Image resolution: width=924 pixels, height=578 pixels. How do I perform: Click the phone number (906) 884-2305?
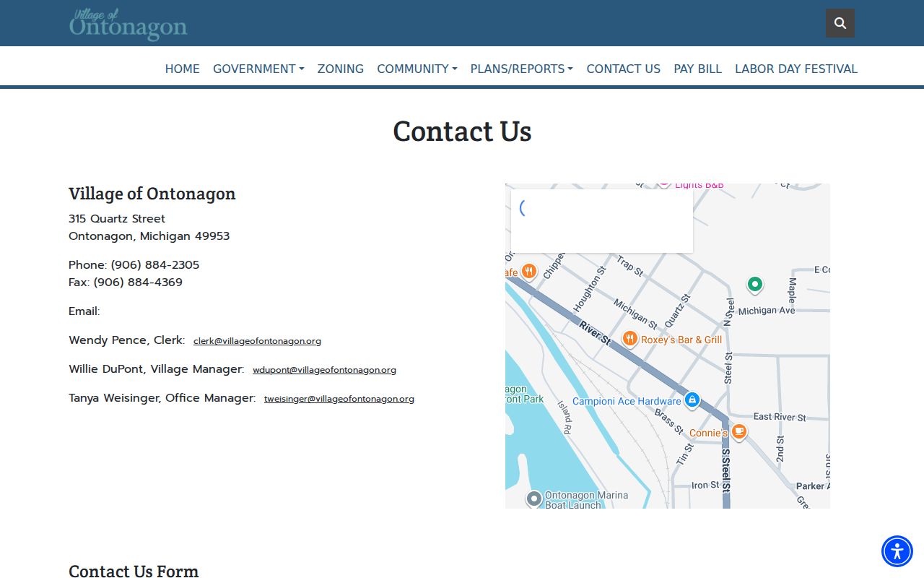[x=155, y=265]
